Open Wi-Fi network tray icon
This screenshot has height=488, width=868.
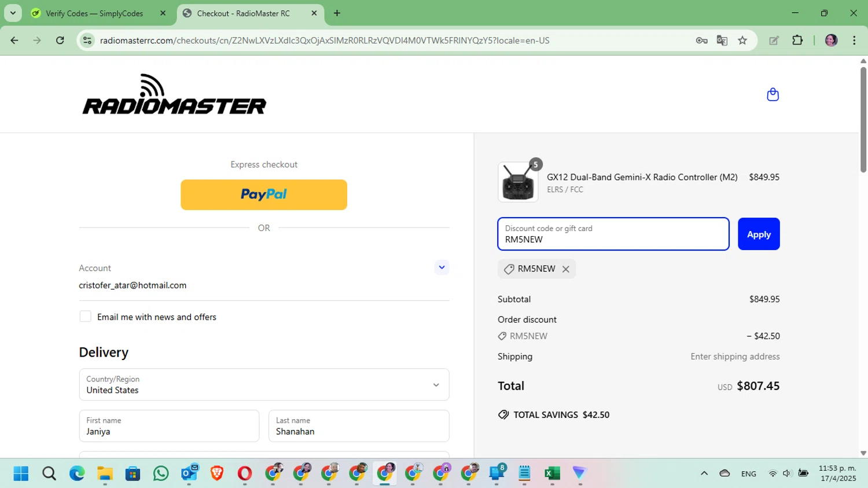[773, 474]
